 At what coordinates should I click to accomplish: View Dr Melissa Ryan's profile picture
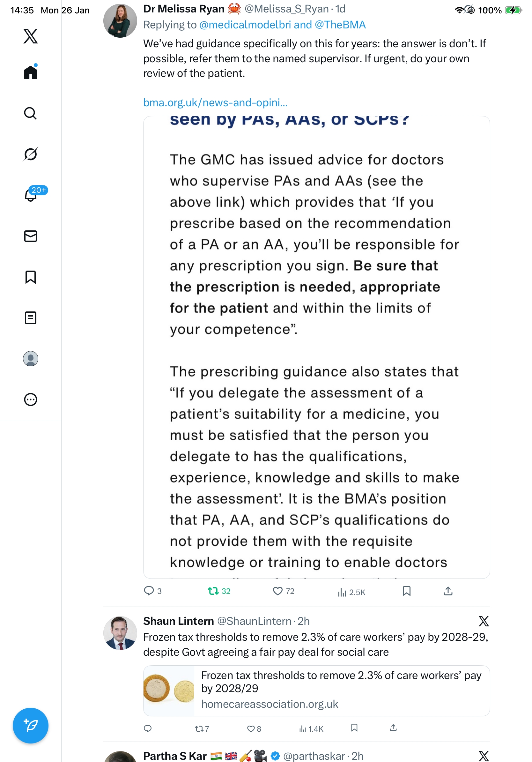[x=120, y=20]
